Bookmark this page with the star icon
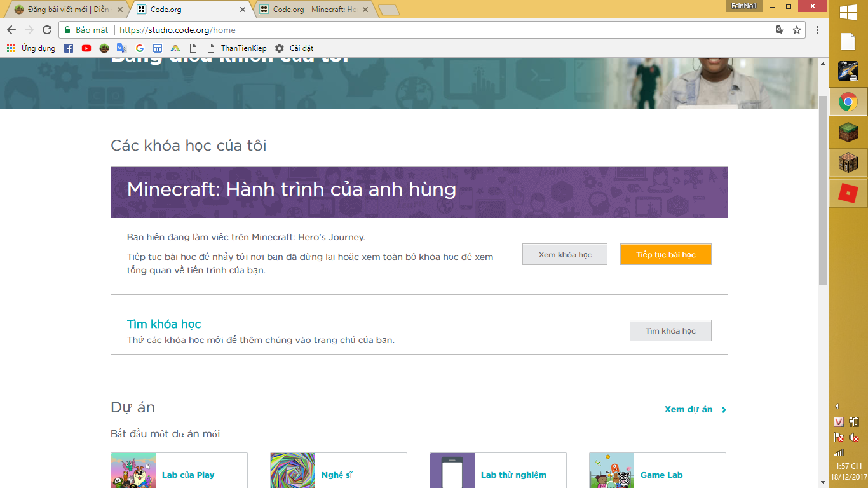Image resolution: width=868 pixels, height=488 pixels. click(x=797, y=30)
